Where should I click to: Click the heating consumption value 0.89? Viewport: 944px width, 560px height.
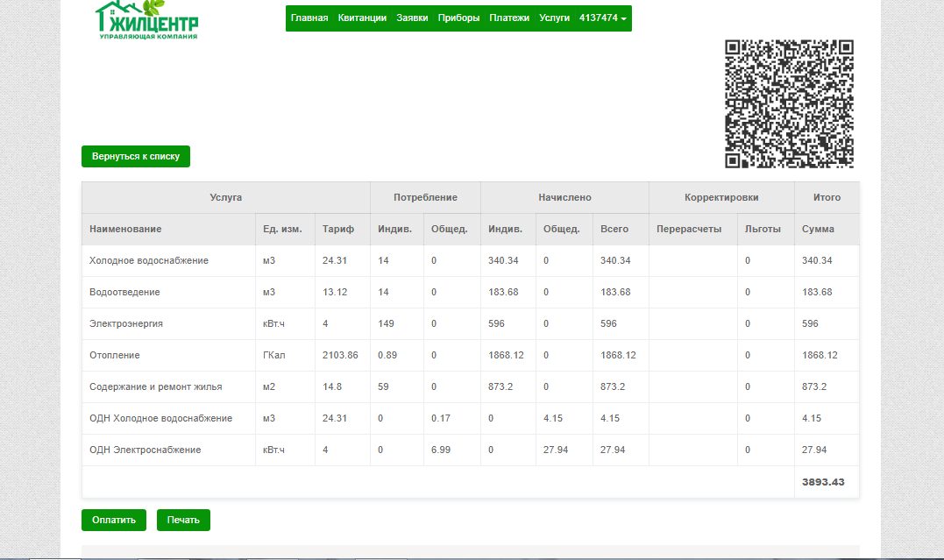(387, 355)
